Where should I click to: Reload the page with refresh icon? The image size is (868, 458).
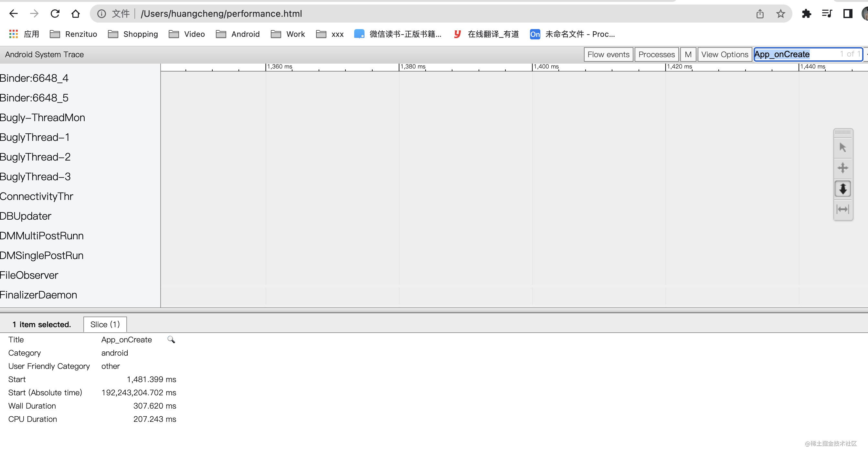tap(55, 14)
